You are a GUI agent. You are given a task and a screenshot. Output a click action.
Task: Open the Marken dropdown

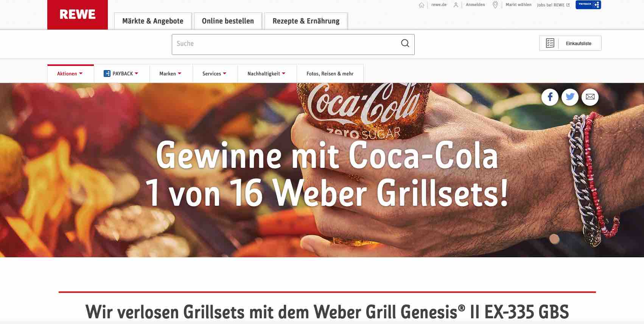pos(171,74)
